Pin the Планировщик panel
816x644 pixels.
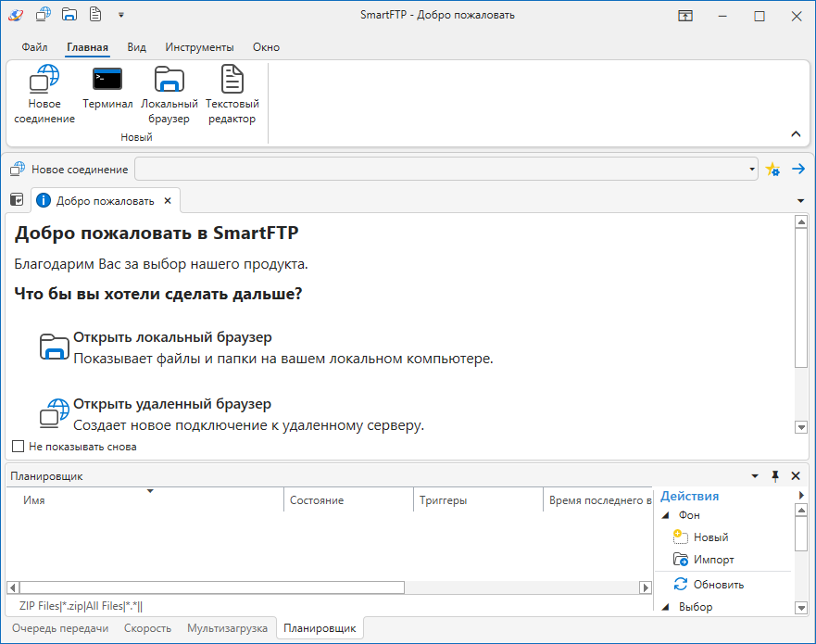pyautogui.click(x=775, y=475)
